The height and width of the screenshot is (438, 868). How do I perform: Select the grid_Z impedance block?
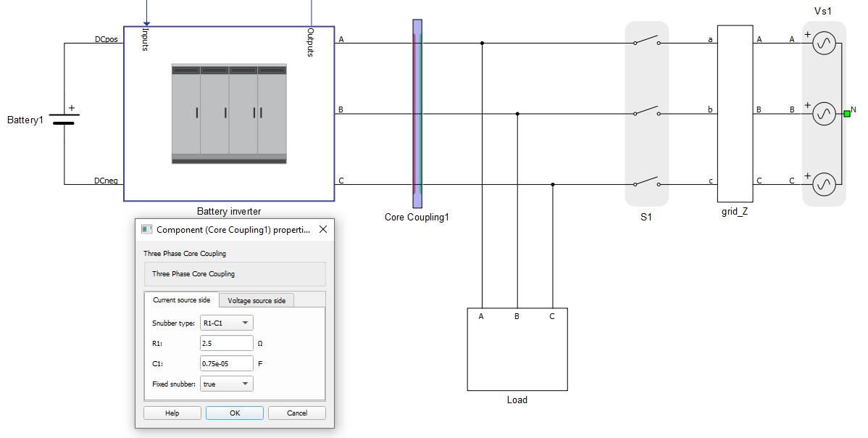(x=735, y=114)
